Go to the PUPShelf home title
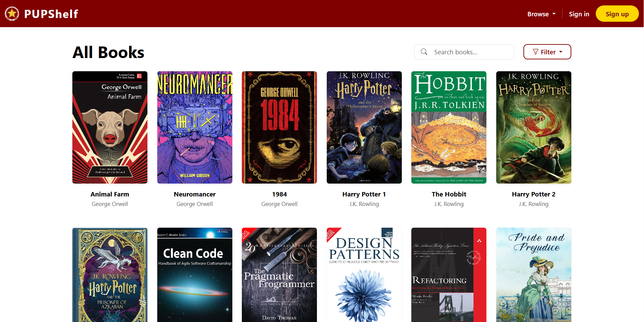644x322 pixels. [x=51, y=14]
